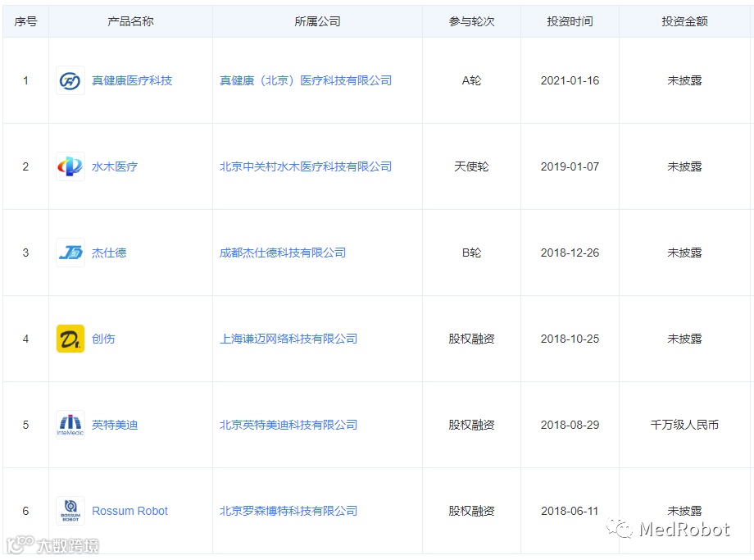The height and width of the screenshot is (560, 754).
Task: Select the date 2019-01-07
Action: [570, 166]
